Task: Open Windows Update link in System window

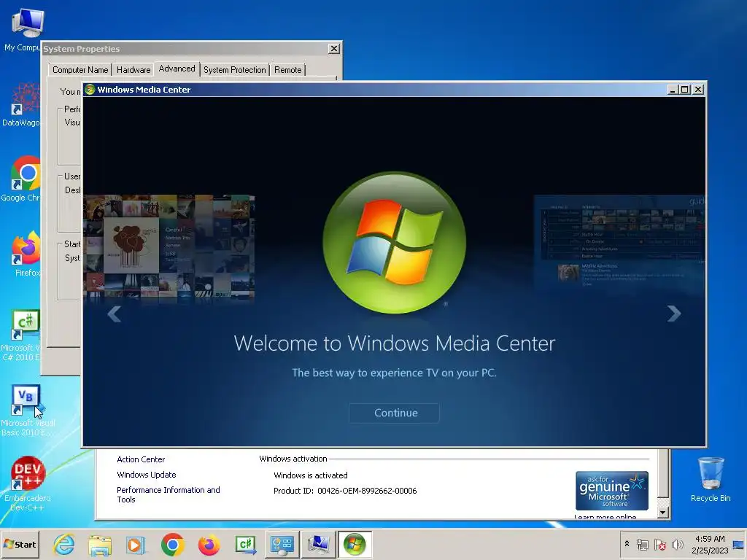Action: pyautogui.click(x=146, y=475)
